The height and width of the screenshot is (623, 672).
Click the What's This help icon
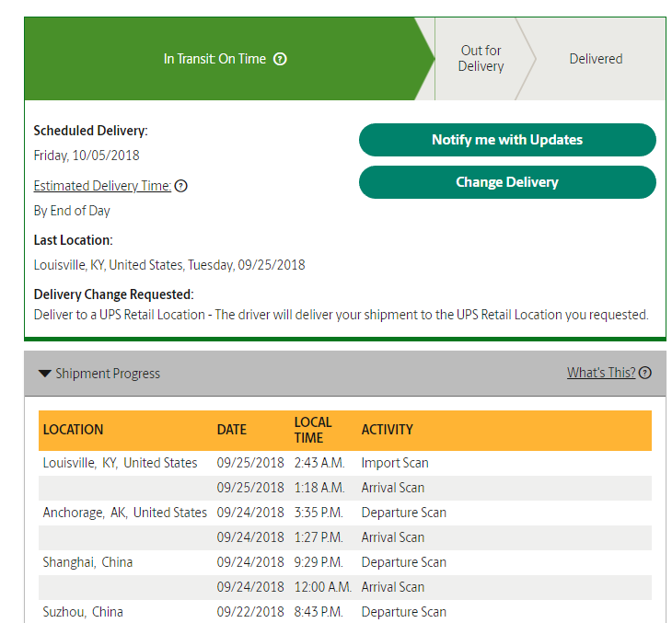pos(645,373)
